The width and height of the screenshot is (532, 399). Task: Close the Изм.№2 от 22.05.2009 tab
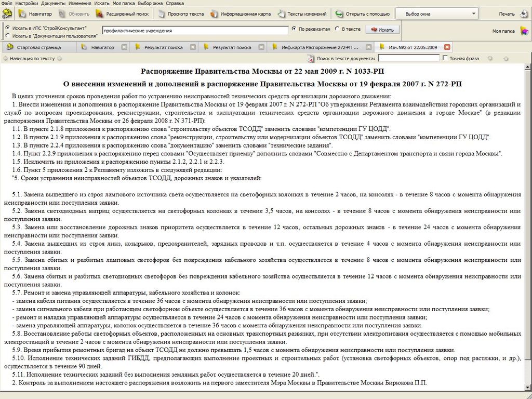pyautogui.click(x=447, y=47)
